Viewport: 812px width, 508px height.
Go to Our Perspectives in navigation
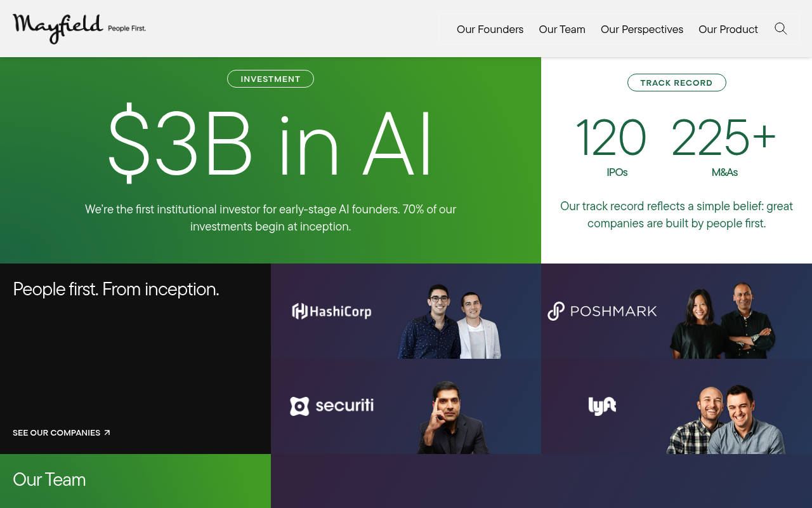tap(642, 29)
